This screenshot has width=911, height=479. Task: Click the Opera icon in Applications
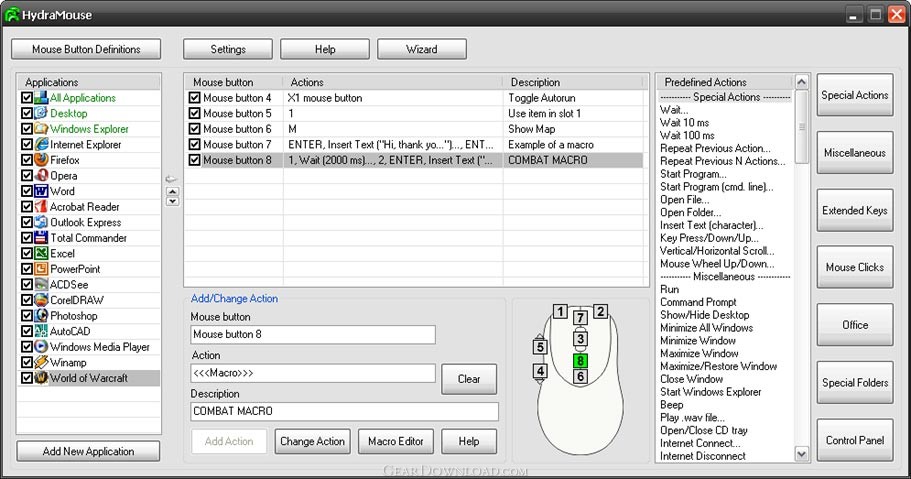(41, 176)
